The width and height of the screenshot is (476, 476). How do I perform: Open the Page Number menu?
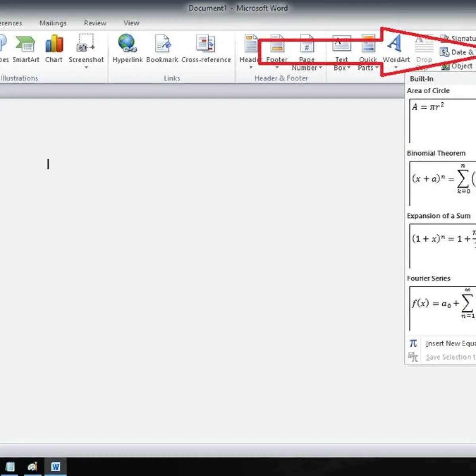[x=307, y=54]
